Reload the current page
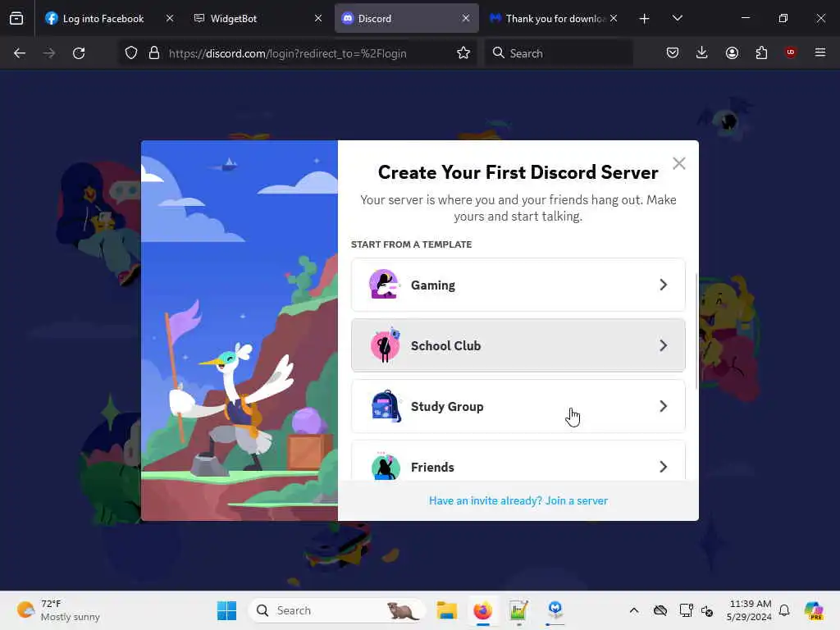The height and width of the screenshot is (630, 840). [x=79, y=53]
